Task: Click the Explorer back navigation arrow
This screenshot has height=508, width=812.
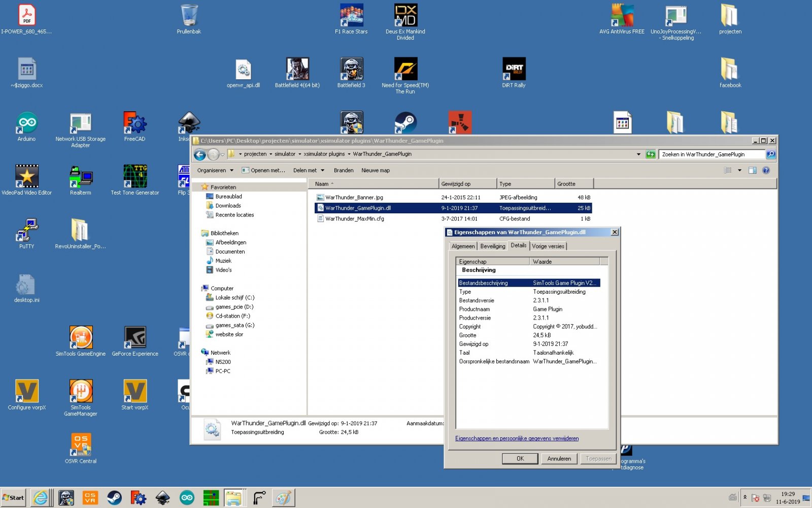Action: pyautogui.click(x=200, y=154)
